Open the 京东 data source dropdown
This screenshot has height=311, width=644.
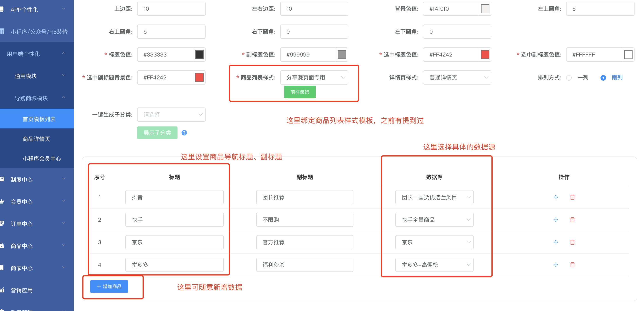tap(434, 242)
